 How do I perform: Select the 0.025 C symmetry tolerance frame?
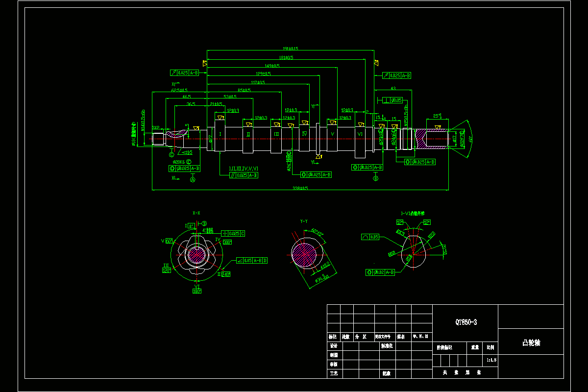(233, 233)
